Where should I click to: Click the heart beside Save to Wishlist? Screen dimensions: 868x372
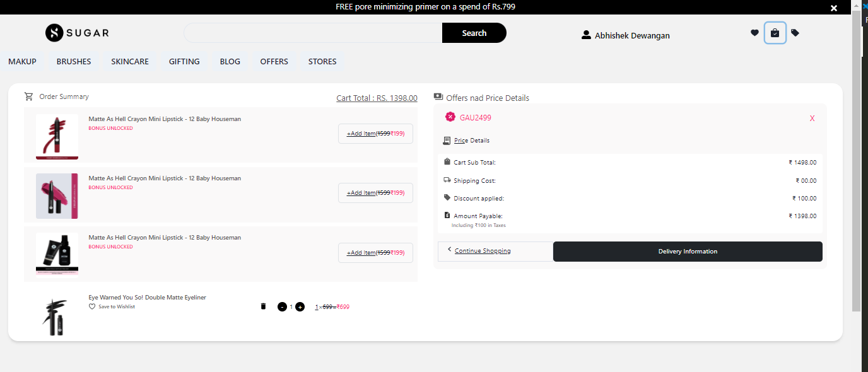click(92, 306)
